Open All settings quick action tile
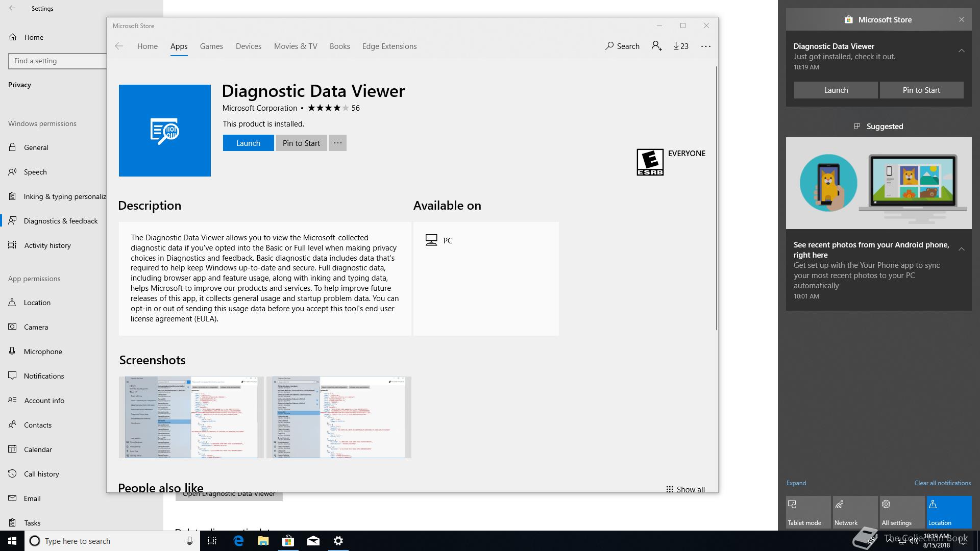Screen dimensions: 980x551 point(902,512)
